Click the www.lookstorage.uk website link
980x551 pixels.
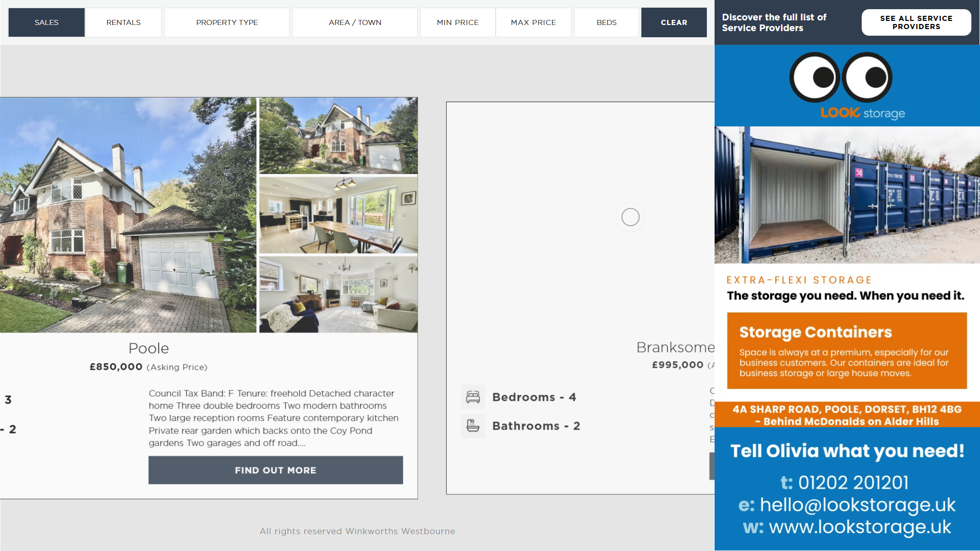(860, 527)
